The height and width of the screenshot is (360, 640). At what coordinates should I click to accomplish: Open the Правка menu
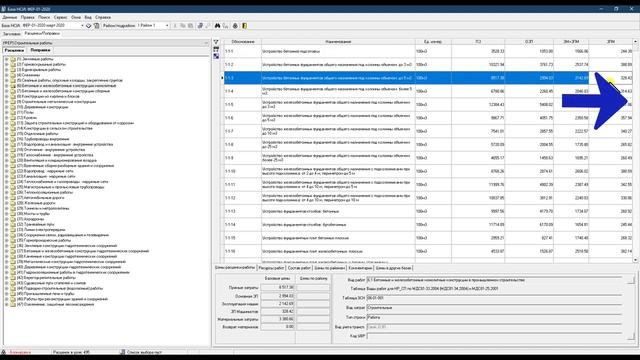28,18
